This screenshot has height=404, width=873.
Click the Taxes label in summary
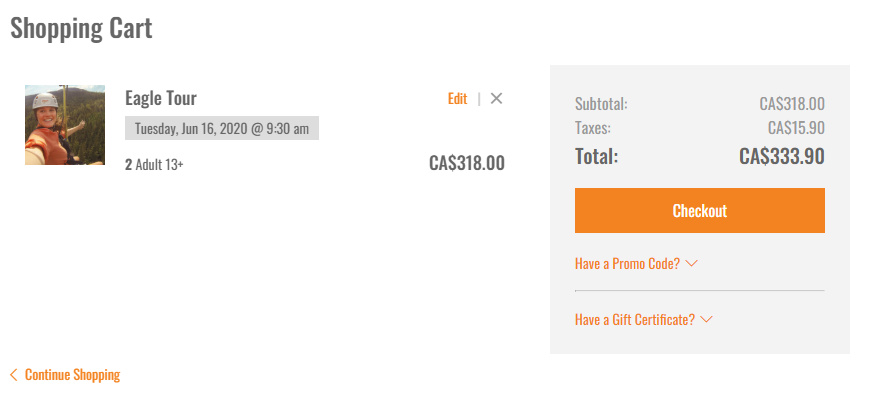592,128
